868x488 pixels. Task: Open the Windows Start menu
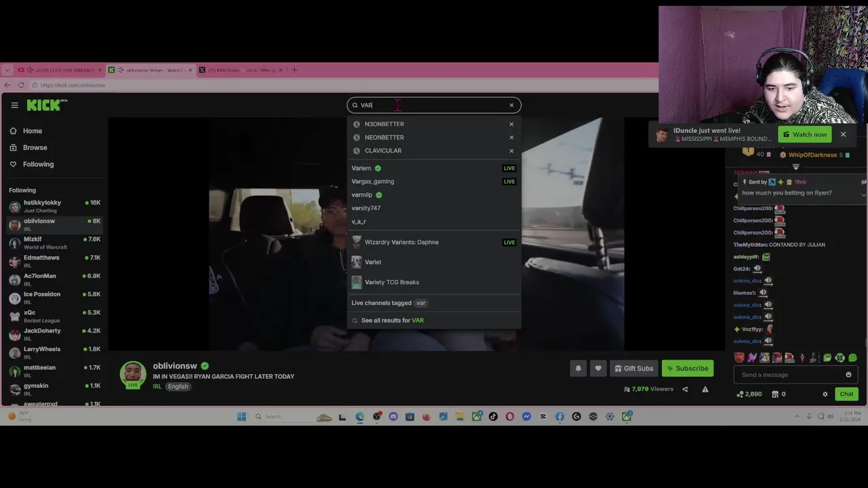[x=241, y=417]
